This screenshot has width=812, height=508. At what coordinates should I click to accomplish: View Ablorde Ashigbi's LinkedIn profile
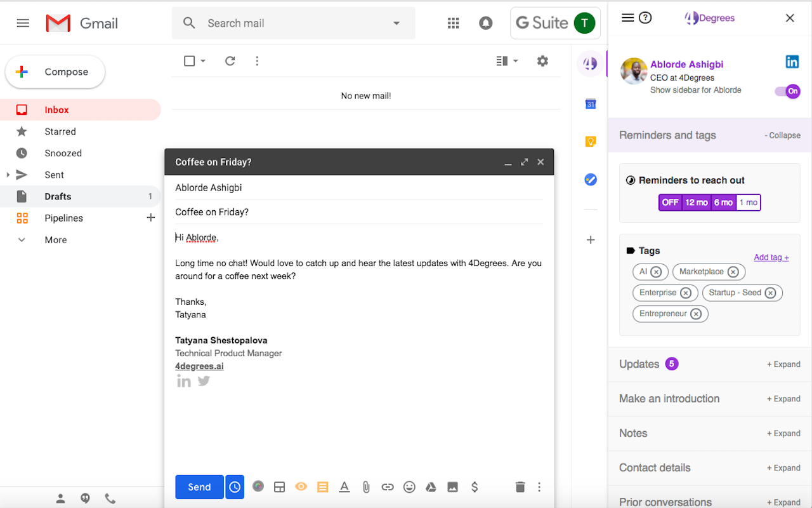pos(792,62)
